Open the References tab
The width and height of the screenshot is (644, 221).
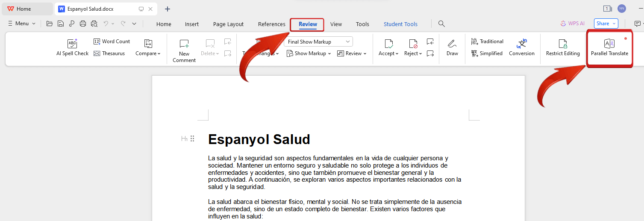pyautogui.click(x=272, y=24)
